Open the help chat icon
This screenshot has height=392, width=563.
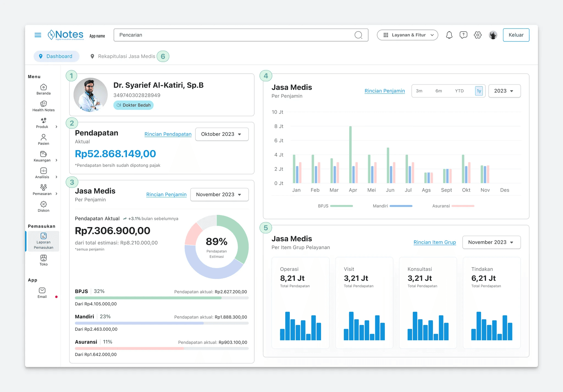coord(463,35)
